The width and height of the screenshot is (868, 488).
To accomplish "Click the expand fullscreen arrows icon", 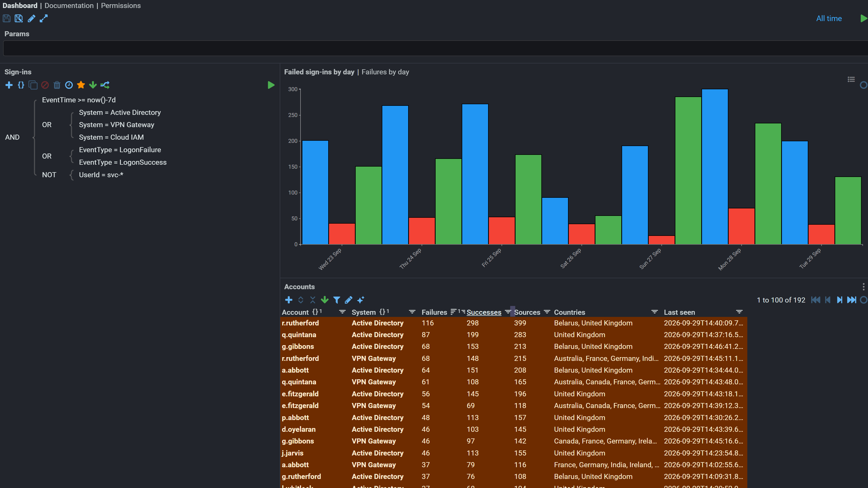I will pos(44,19).
